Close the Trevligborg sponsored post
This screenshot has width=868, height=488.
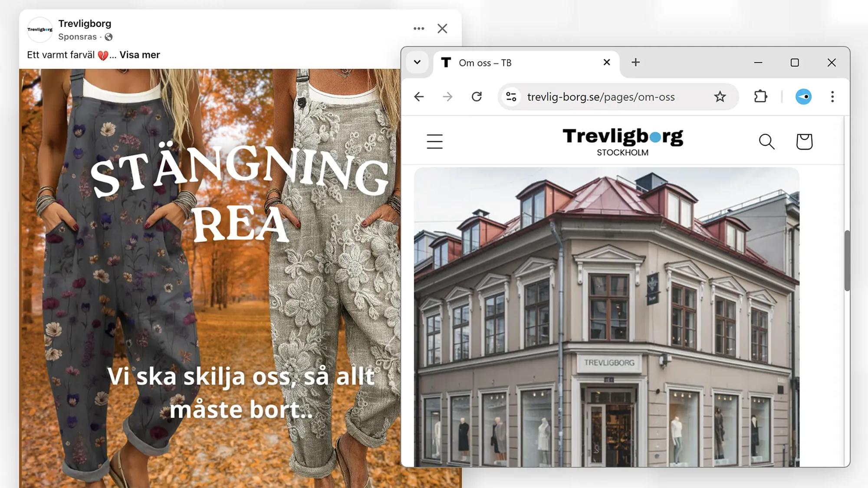pos(442,29)
